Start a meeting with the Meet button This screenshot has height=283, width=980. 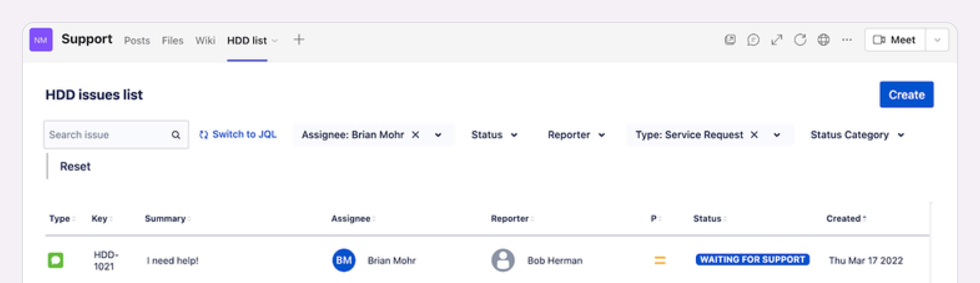[x=894, y=40]
